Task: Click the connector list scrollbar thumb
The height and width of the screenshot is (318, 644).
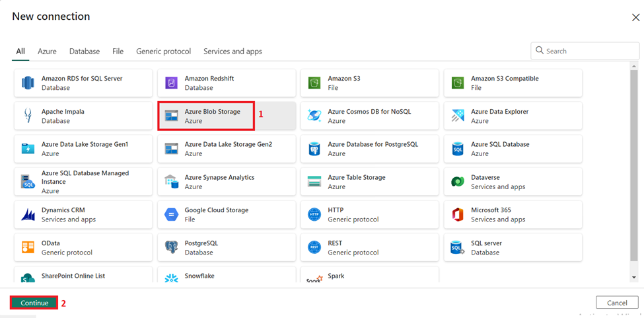Action: pyautogui.click(x=635, y=165)
